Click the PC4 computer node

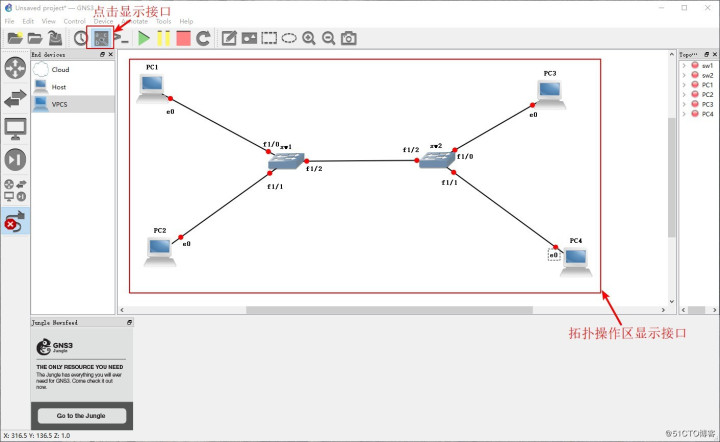pyautogui.click(x=576, y=263)
